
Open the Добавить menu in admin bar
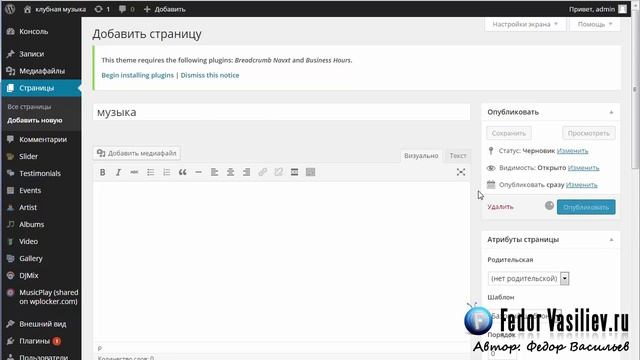click(164, 9)
